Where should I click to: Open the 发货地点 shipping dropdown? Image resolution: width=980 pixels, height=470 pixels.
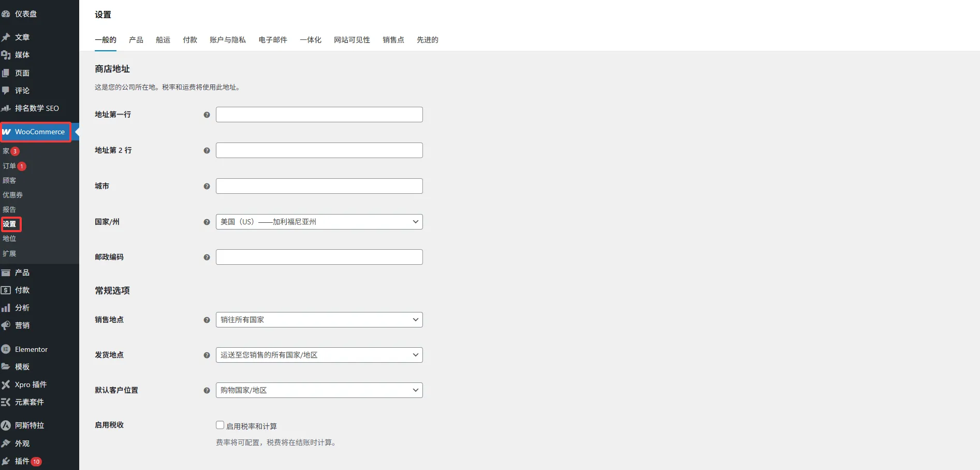(x=319, y=355)
